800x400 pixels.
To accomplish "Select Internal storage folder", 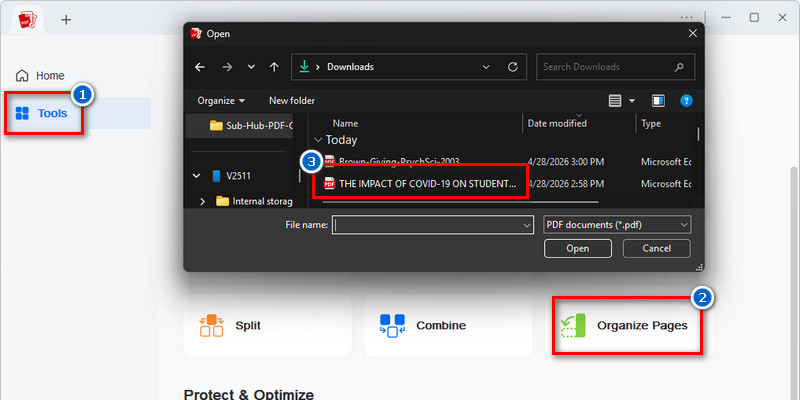I will pos(255,202).
